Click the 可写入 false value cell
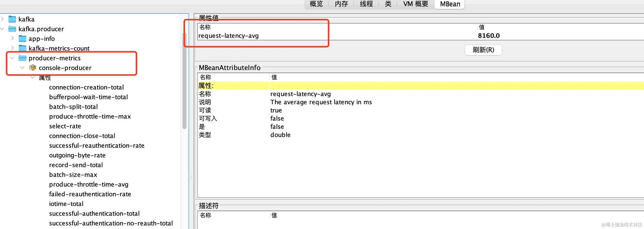 pos(277,119)
